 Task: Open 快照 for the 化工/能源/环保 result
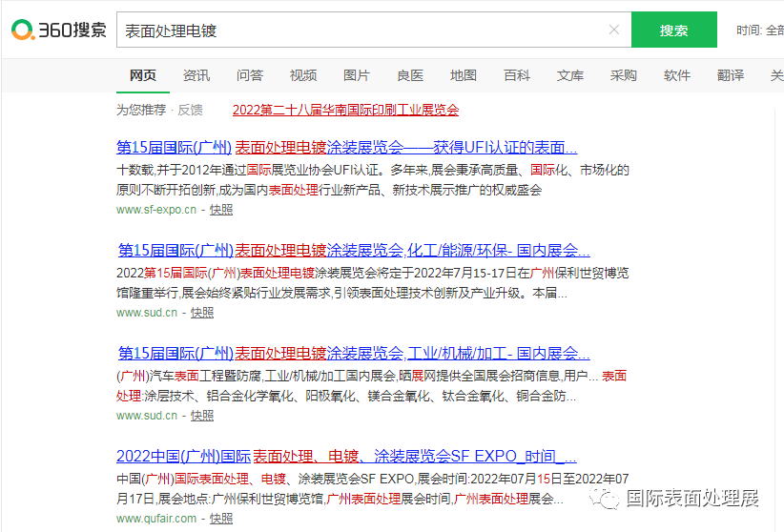(x=202, y=313)
